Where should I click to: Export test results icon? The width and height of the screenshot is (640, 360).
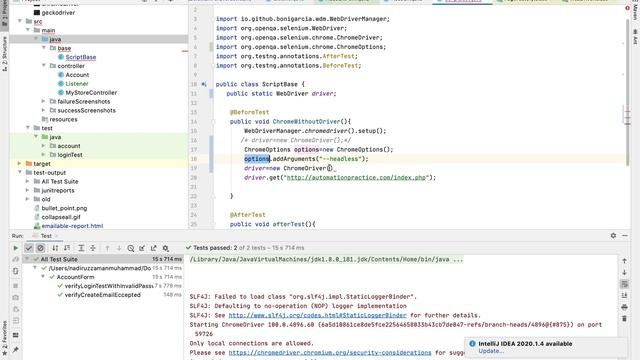(154, 248)
